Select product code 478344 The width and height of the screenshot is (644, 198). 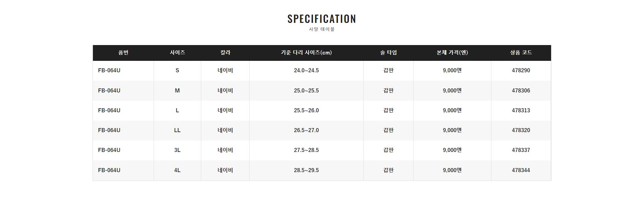click(x=521, y=170)
